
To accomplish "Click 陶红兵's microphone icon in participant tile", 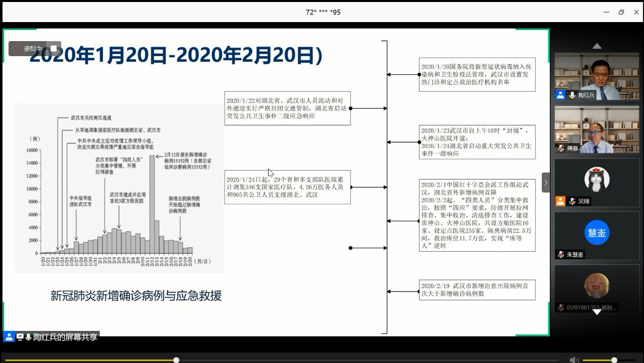I will pyautogui.click(x=572, y=95).
